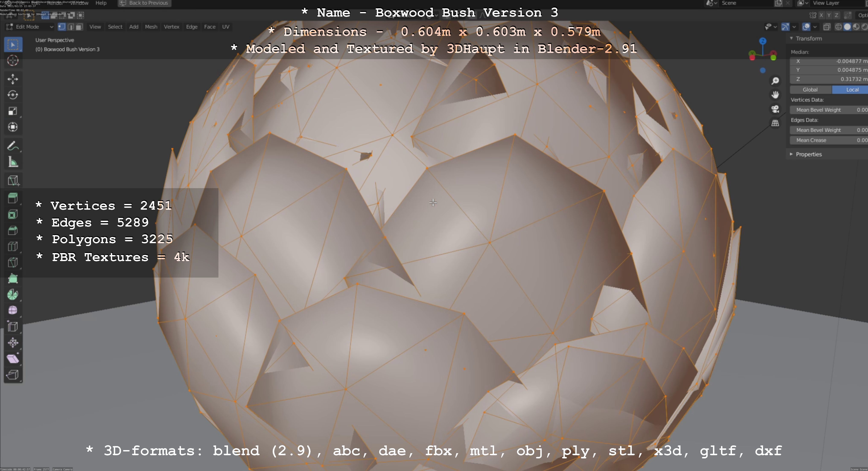Open the UV menu

(226, 27)
